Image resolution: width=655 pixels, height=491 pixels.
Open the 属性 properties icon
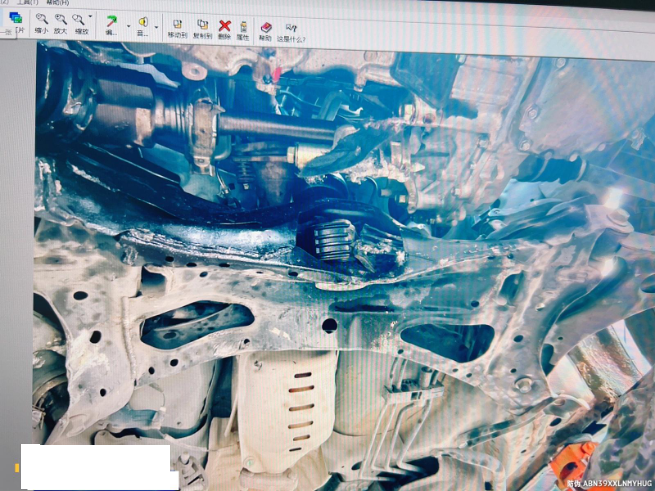point(244,25)
